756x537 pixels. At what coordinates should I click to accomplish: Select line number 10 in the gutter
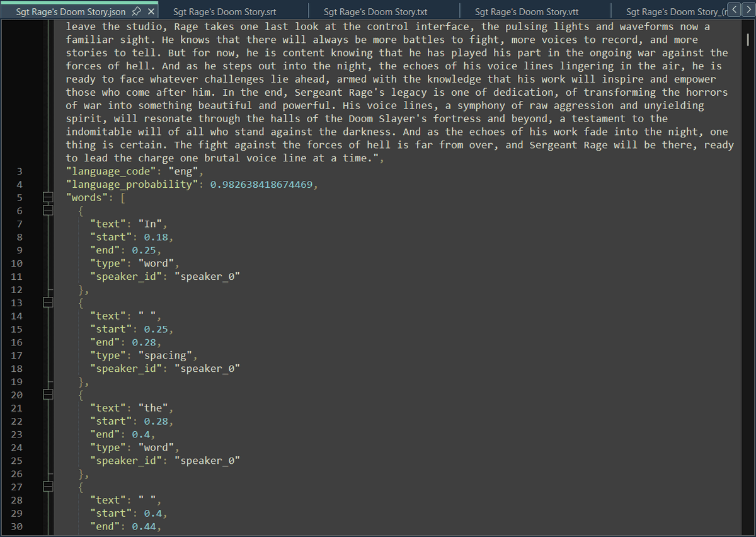pos(16,263)
